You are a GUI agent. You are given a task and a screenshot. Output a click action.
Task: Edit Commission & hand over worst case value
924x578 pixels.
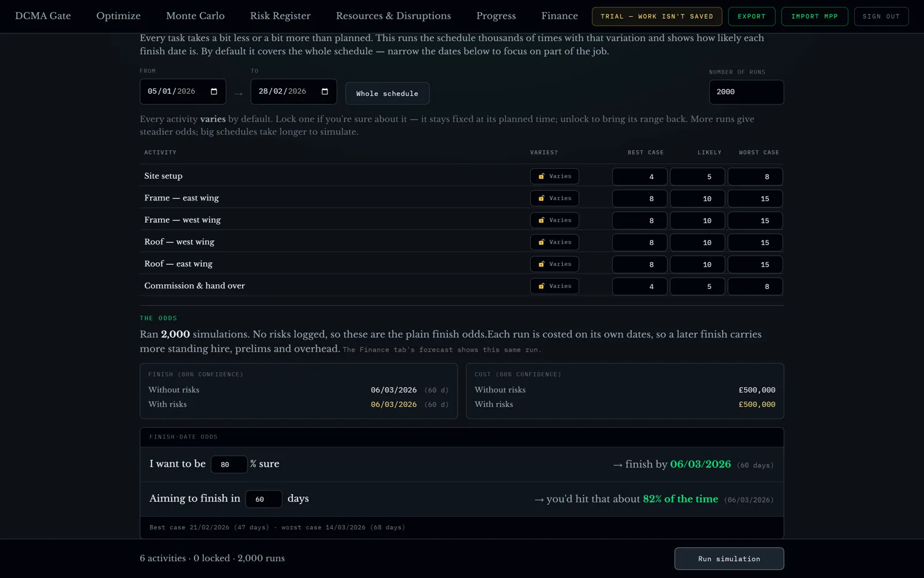coord(755,286)
